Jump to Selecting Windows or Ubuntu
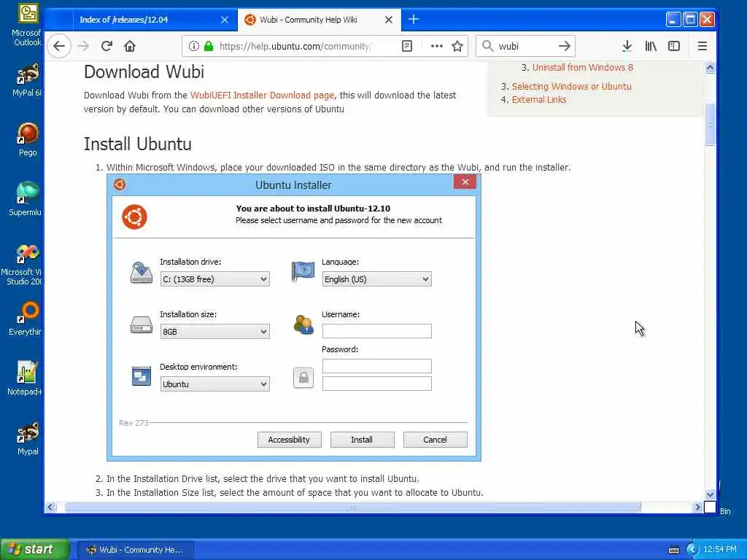This screenshot has width=747, height=560. coord(572,86)
